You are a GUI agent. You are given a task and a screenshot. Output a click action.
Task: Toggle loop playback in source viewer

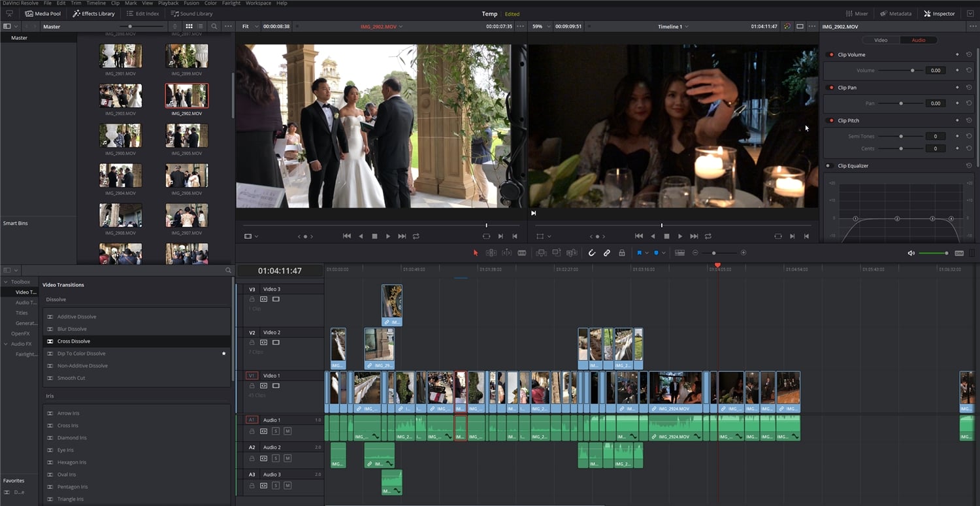(x=416, y=236)
